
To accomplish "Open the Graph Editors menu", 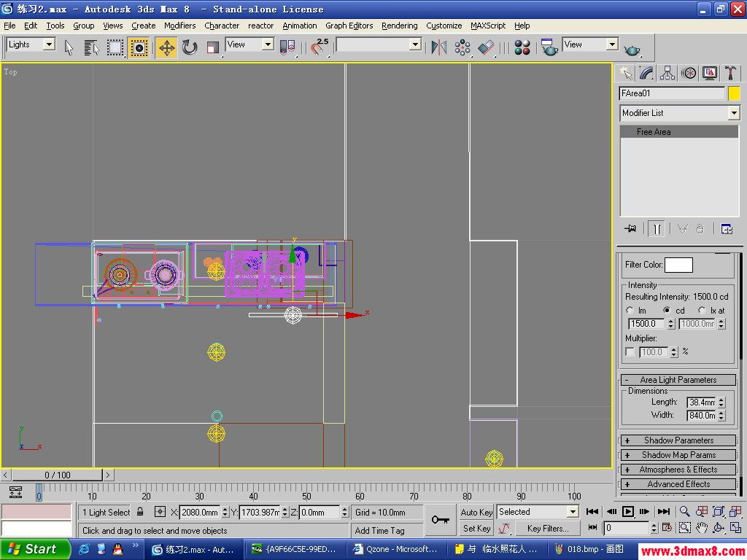I will [x=349, y=26].
